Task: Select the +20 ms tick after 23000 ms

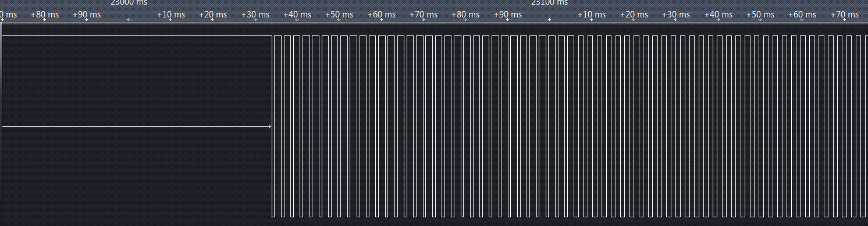Action: pyautogui.click(x=213, y=15)
